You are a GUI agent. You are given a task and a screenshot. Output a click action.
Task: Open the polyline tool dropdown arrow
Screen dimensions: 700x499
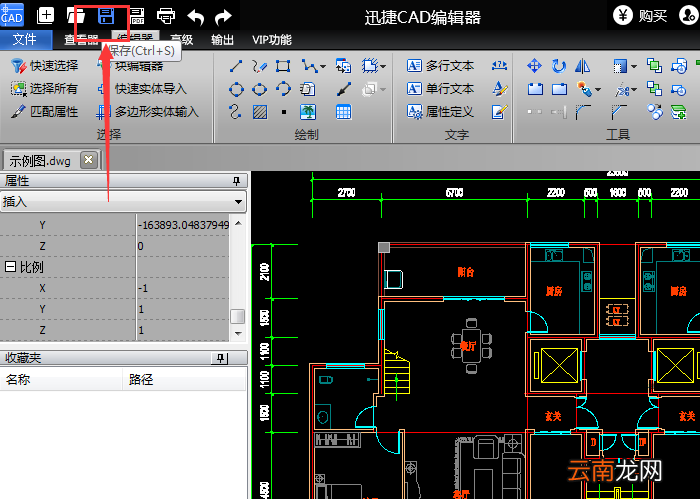[323, 67]
